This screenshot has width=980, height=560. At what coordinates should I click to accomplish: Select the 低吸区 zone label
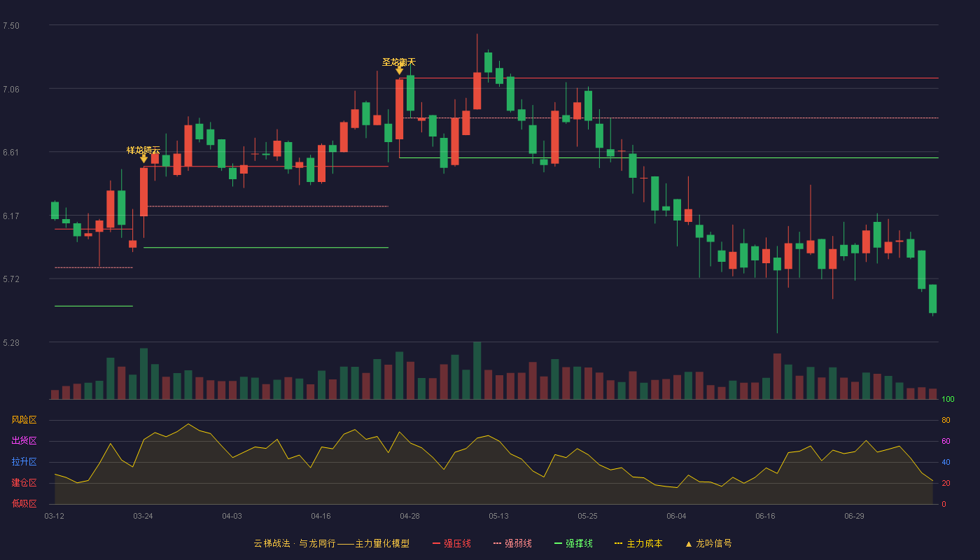point(24,503)
